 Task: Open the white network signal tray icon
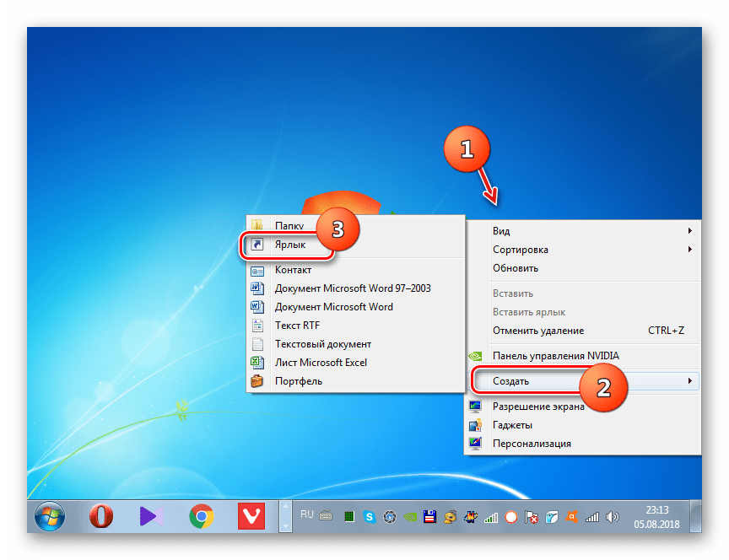click(591, 517)
